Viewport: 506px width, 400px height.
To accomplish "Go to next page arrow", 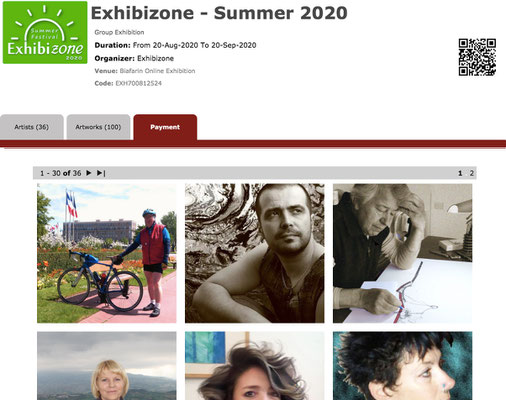I will pos(89,173).
